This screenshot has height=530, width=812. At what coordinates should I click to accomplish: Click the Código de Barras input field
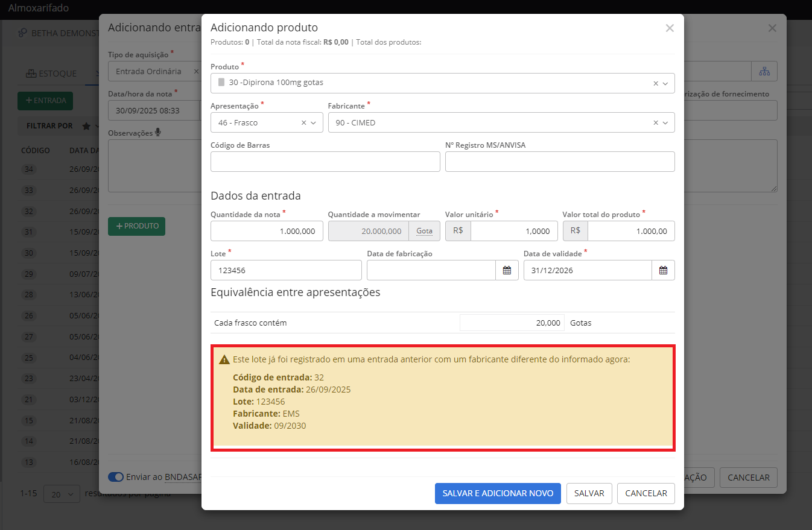pos(325,162)
